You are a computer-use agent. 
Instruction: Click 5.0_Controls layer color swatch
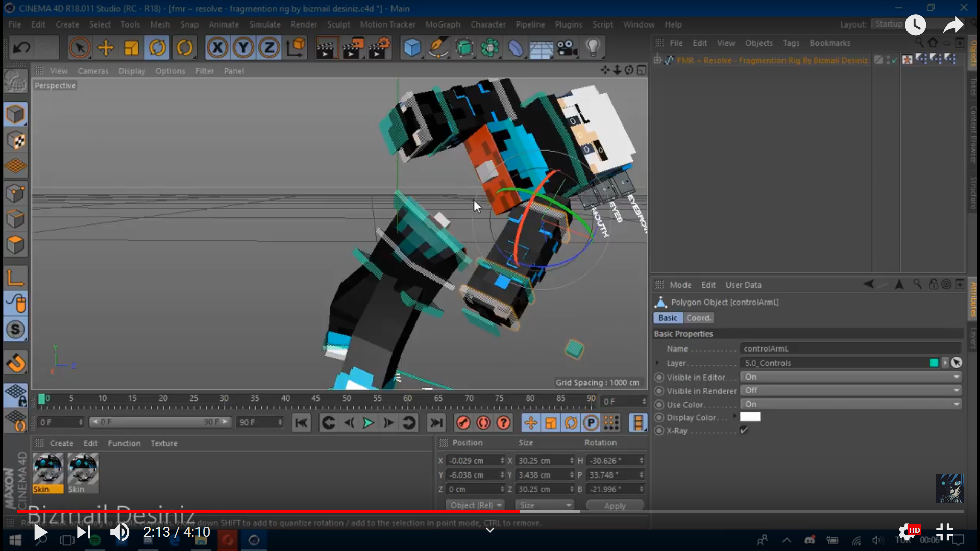point(934,363)
